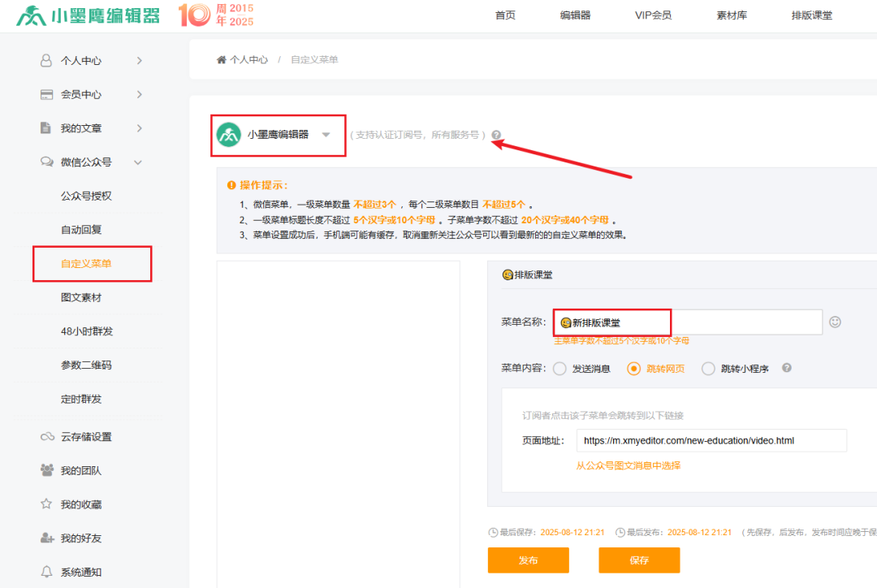This screenshot has height=588, width=877.
Task: Open the VIP会员 page from top navigation
Action: 654,15
